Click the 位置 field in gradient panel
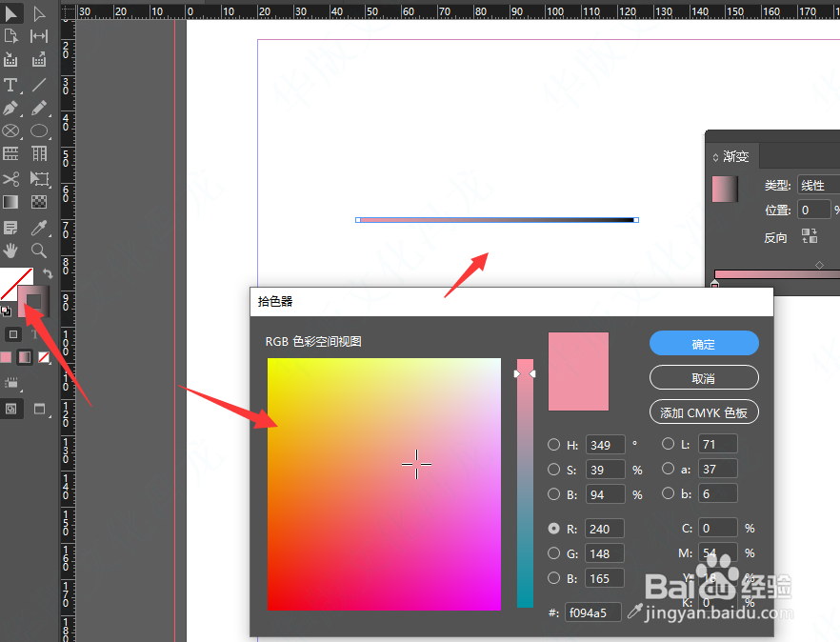840x642 pixels. coord(813,210)
